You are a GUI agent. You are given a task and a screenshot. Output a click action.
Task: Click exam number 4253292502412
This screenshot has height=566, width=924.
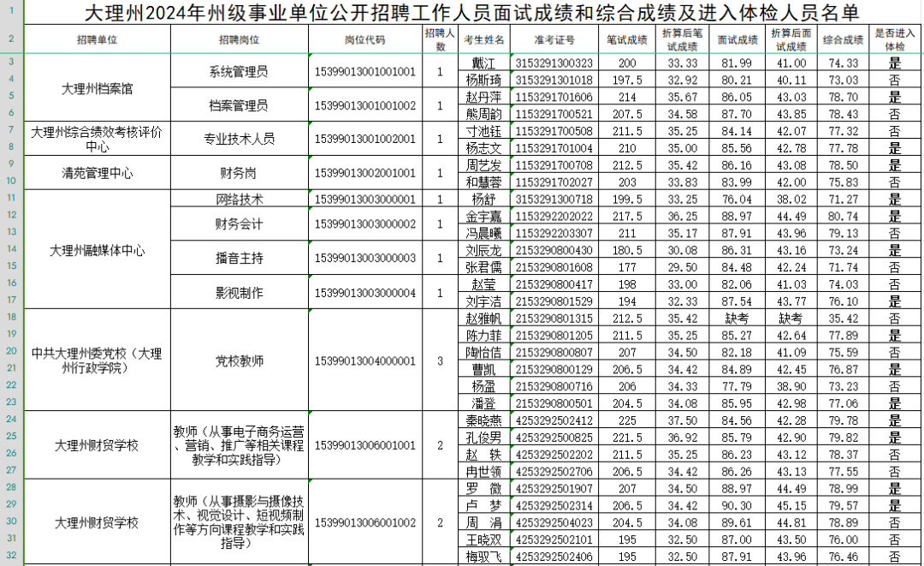coord(554,420)
